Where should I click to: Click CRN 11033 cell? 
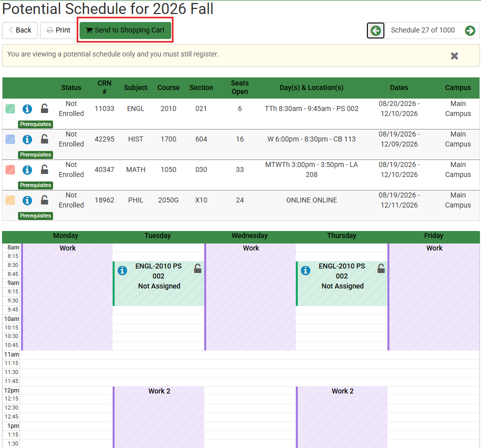pyautogui.click(x=104, y=109)
